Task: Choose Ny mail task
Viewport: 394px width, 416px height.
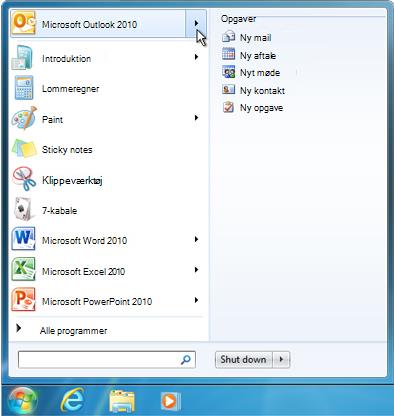Action: 255,37
